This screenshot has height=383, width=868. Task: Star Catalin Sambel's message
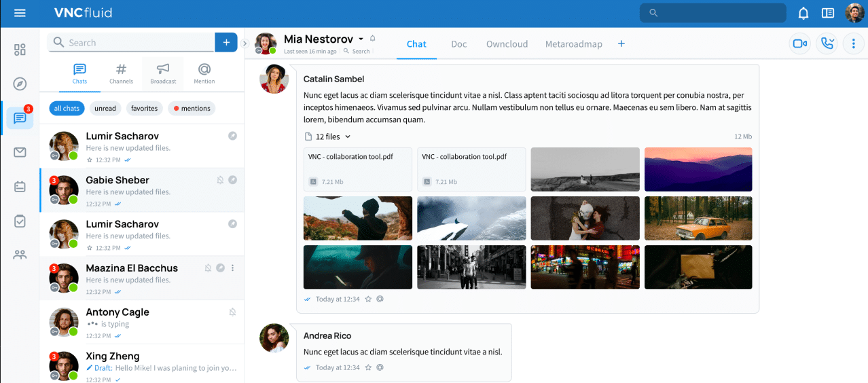[368, 299]
